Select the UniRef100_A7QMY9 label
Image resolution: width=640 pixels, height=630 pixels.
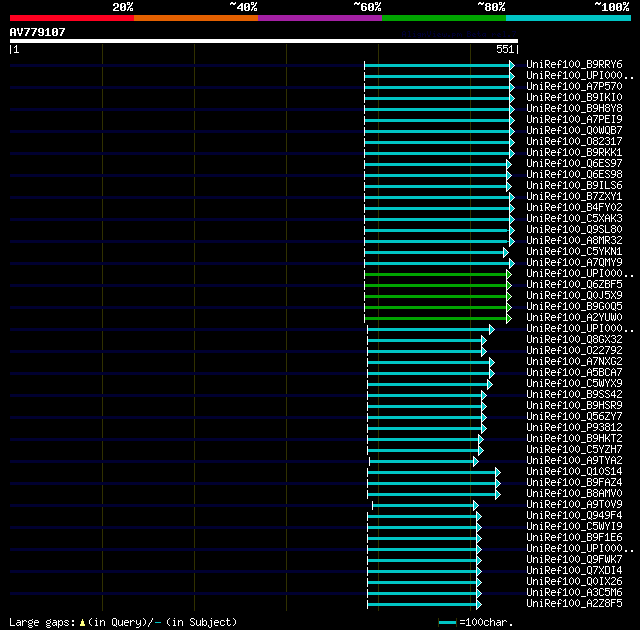coord(574,263)
